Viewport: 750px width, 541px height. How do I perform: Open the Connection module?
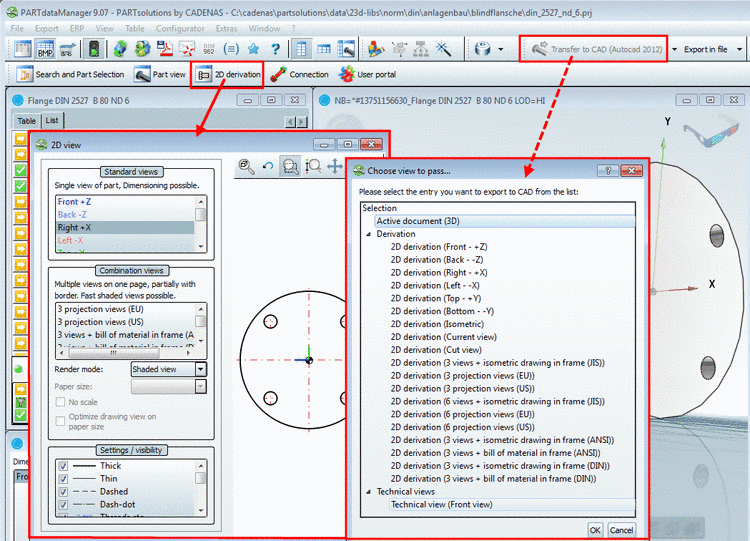point(299,75)
